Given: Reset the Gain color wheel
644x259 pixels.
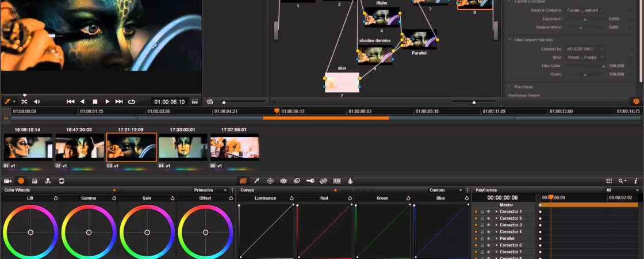Looking at the screenshot, I should 172,198.
